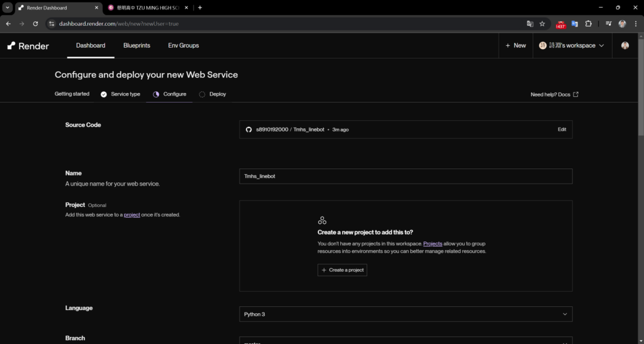Click the Render logo
Viewport: 644px width, 344px height.
28,46
